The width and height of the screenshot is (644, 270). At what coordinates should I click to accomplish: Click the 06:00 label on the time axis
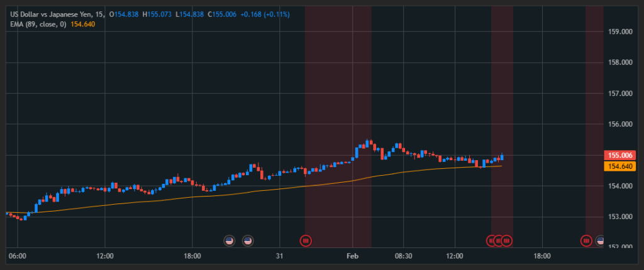click(18, 256)
